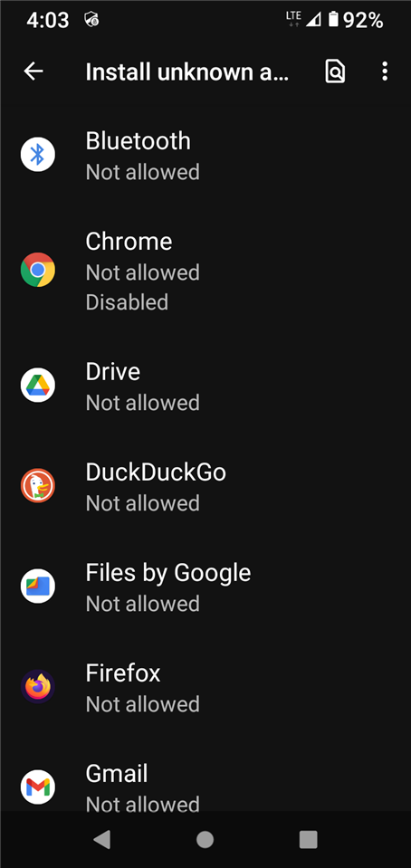411x868 pixels.
Task: Tap the Google Drive app icon
Action: (x=38, y=386)
